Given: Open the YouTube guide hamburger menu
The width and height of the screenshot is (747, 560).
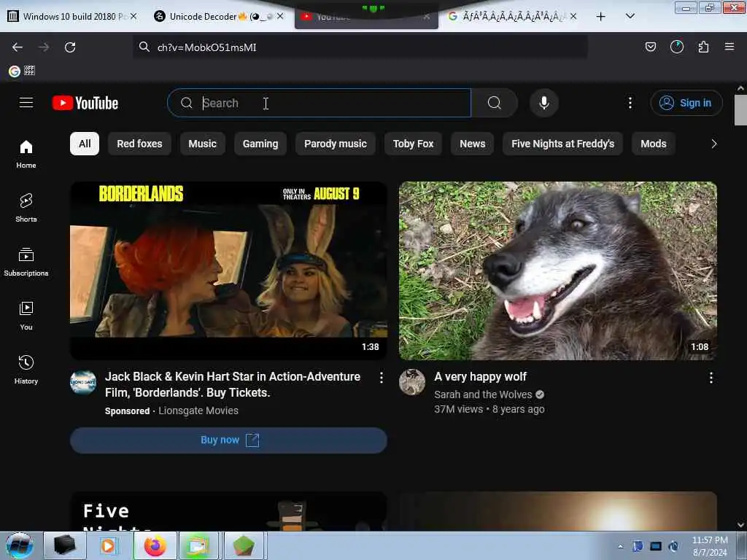Looking at the screenshot, I should click(26, 103).
